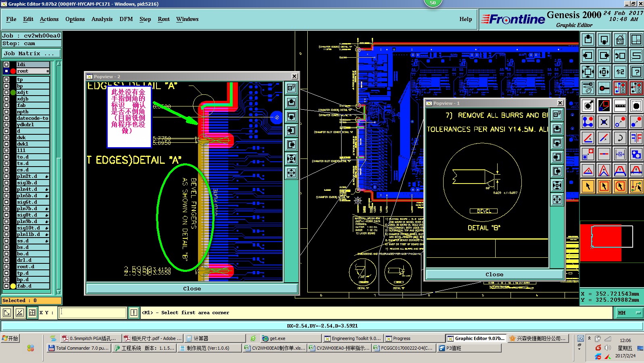This screenshot has height=363, width=644.
Task: Open the Rout menu
Action: coord(164,19)
